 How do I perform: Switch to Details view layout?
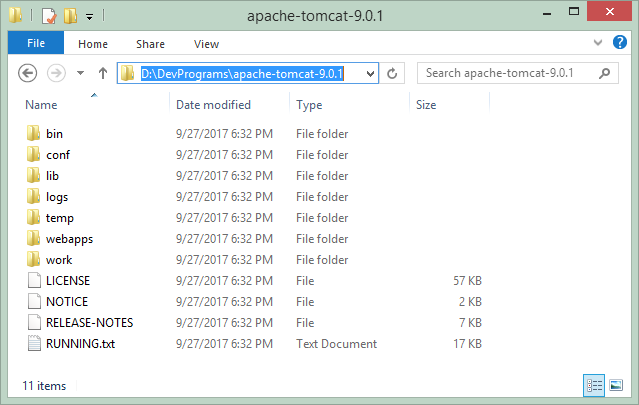(x=594, y=385)
